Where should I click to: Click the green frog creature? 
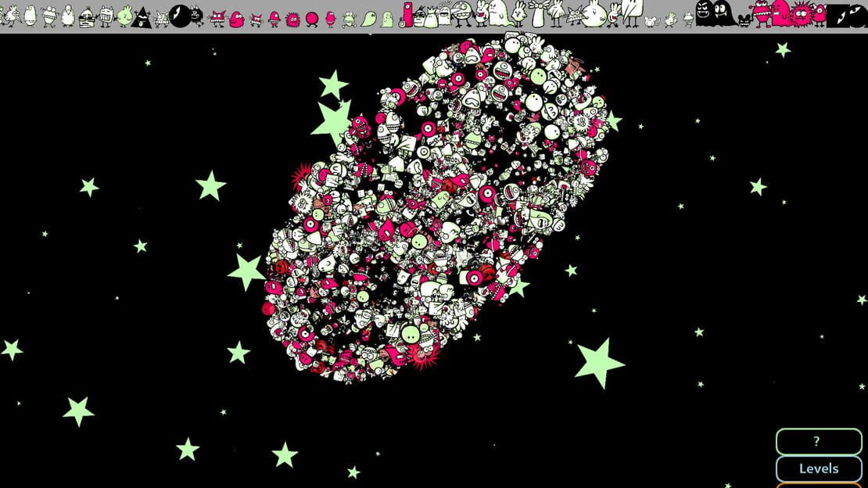point(350,20)
